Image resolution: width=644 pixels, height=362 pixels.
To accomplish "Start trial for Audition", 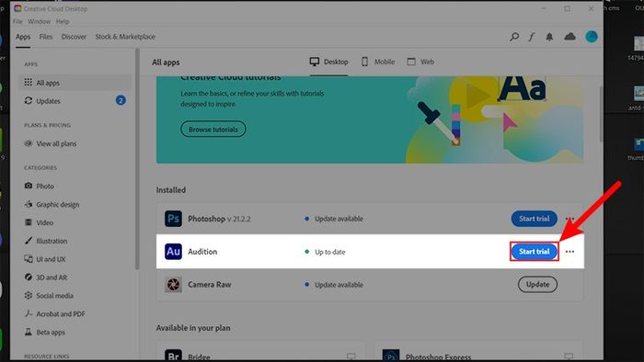I will tap(534, 252).
